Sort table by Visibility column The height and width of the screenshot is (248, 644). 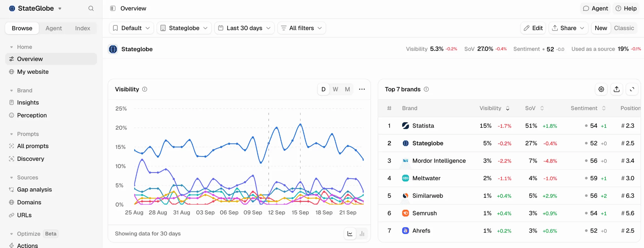[494, 108]
